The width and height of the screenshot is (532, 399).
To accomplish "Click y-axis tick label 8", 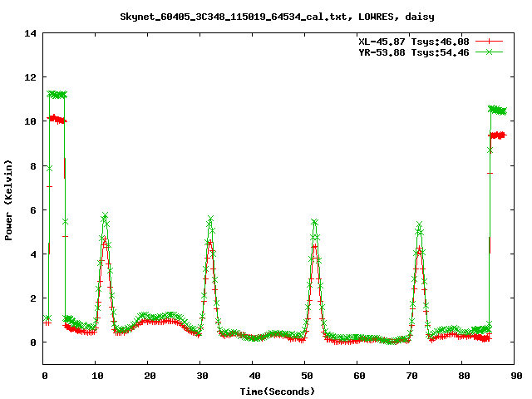I will (x=33, y=166).
